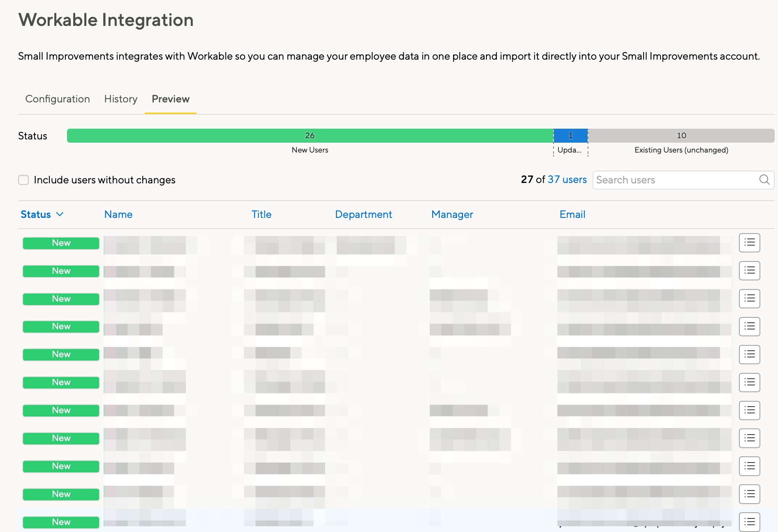Click the Search users input field
Screen dimensions: 778x532
tap(683, 180)
